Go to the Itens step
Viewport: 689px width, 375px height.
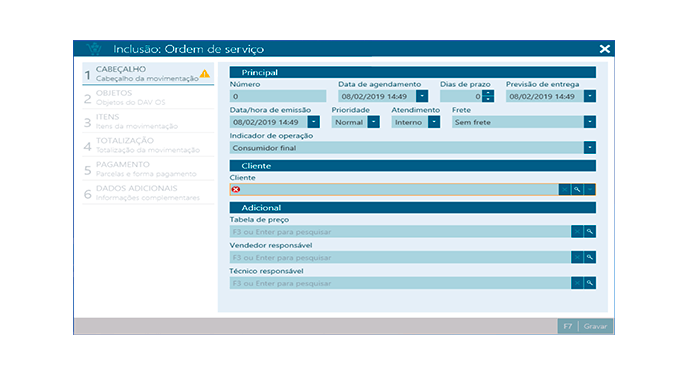[x=148, y=121]
